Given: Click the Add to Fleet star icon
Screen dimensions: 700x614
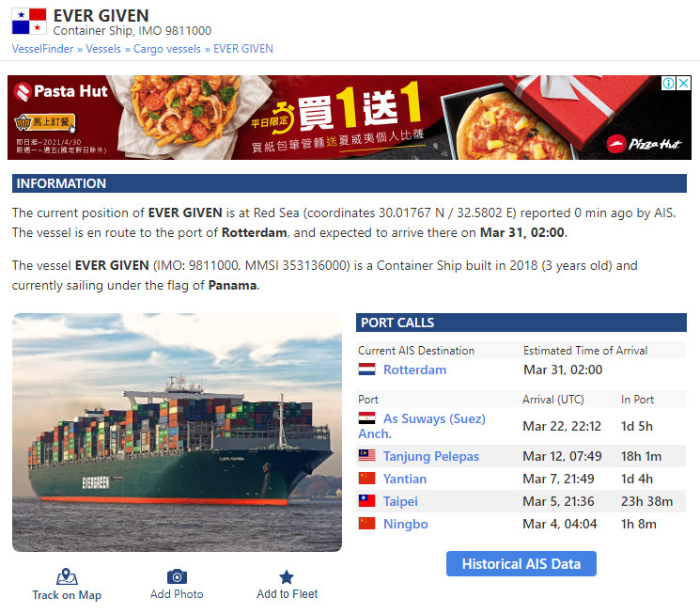Looking at the screenshot, I should click(x=287, y=577).
